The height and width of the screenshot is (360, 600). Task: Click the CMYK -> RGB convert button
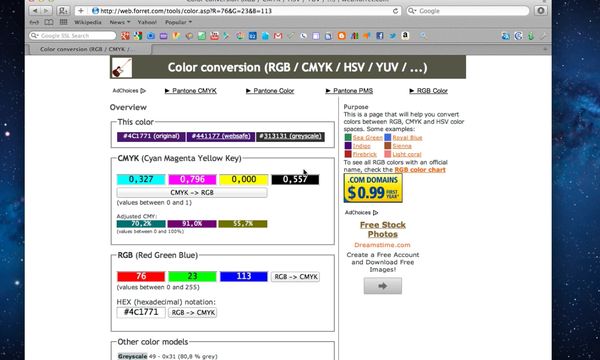pos(192,192)
